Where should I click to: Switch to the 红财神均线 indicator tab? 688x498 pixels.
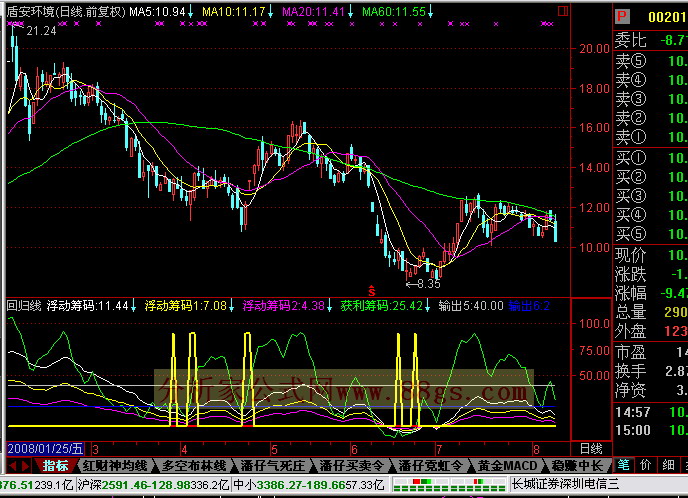point(115,466)
